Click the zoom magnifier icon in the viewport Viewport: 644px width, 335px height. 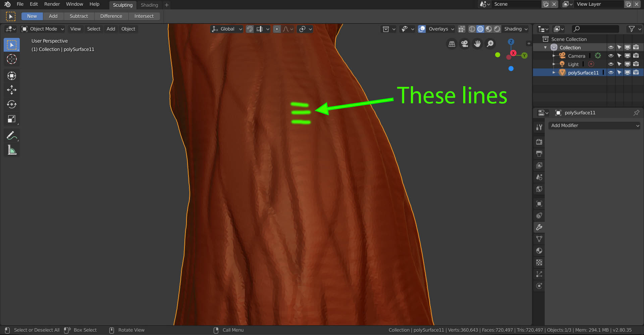[x=490, y=44]
